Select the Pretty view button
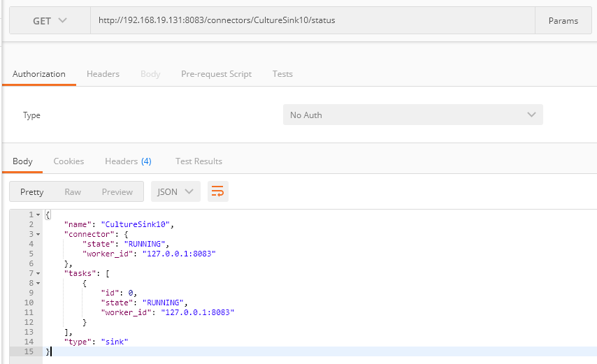Screen dimensions: 597x364 point(32,191)
